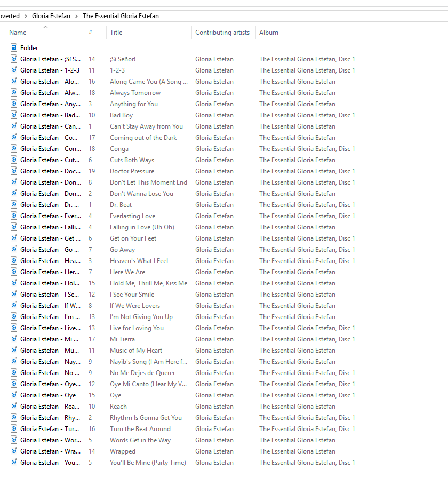Click track number 19 for Doctor Pressure

click(x=92, y=171)
